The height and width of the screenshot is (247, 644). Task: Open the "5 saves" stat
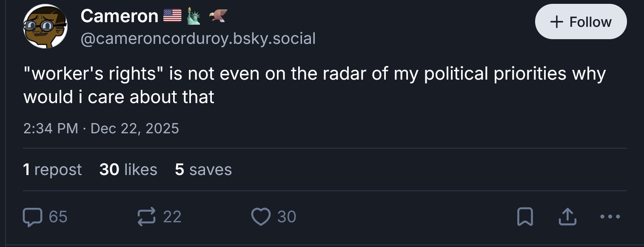point(203,169)
